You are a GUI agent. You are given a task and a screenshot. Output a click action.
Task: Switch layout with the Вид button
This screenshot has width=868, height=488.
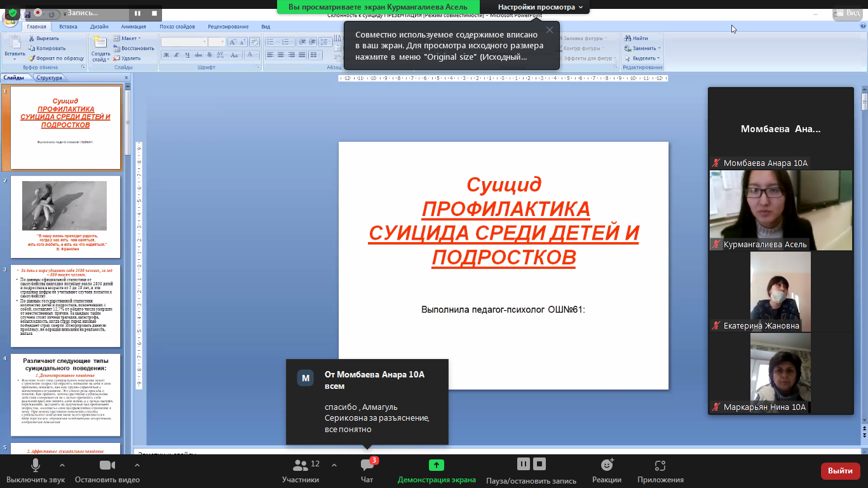click(846, 13)
